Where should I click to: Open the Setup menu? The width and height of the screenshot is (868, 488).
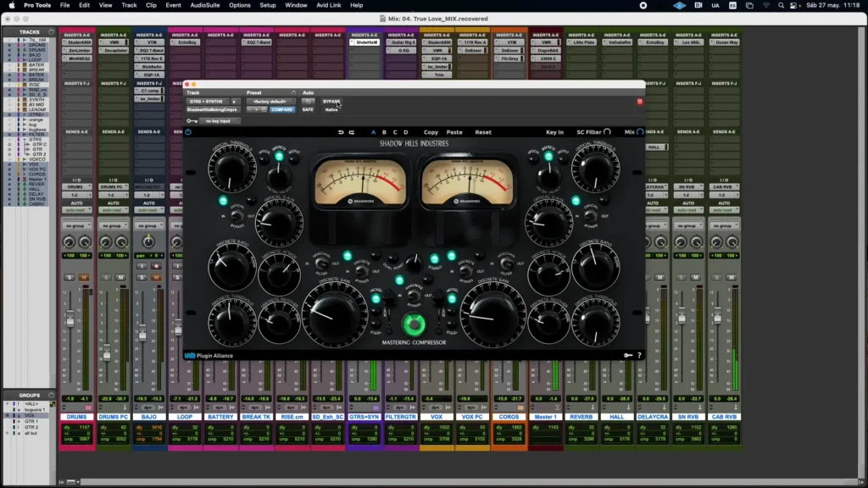click(x=267, y=6)
